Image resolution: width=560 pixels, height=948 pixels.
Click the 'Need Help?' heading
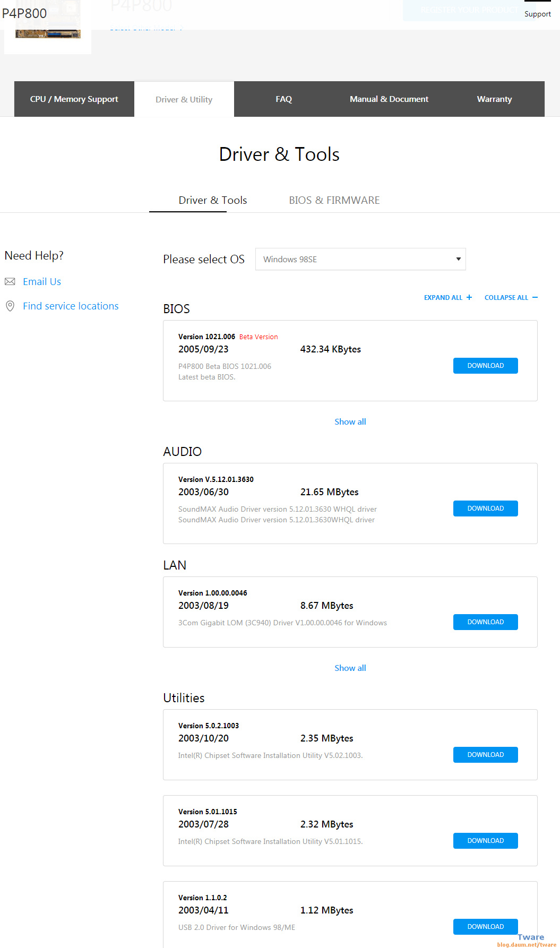point(34,256)
